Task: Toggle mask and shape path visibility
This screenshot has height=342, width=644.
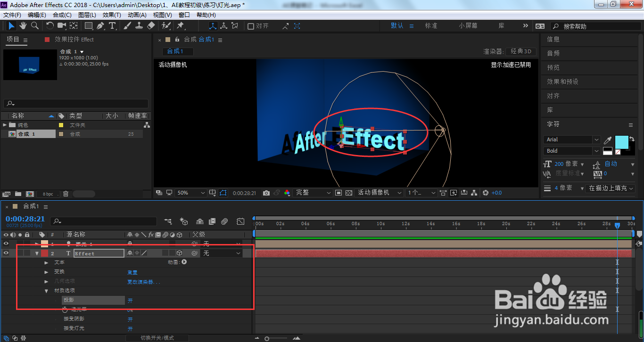Action: (x=223, y=193)
